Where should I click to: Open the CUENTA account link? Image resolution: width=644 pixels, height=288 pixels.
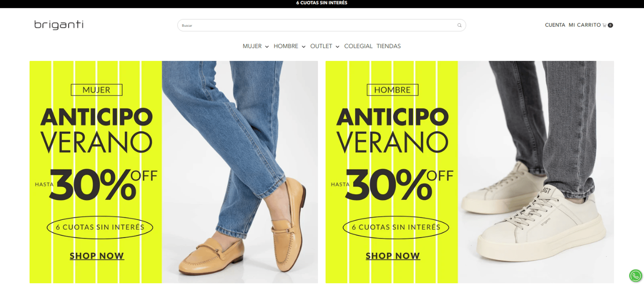555,25
